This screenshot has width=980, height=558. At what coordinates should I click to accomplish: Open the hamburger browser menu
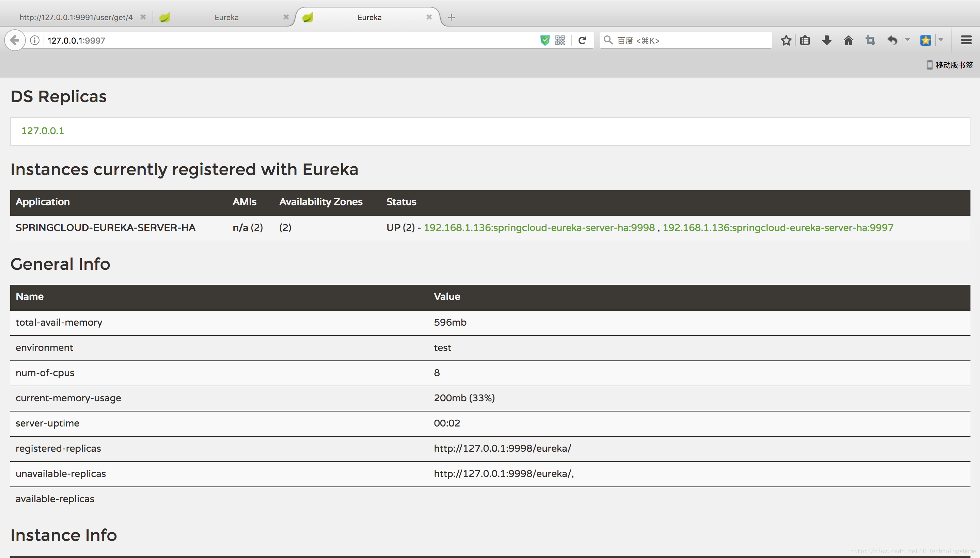coord(966,40)
